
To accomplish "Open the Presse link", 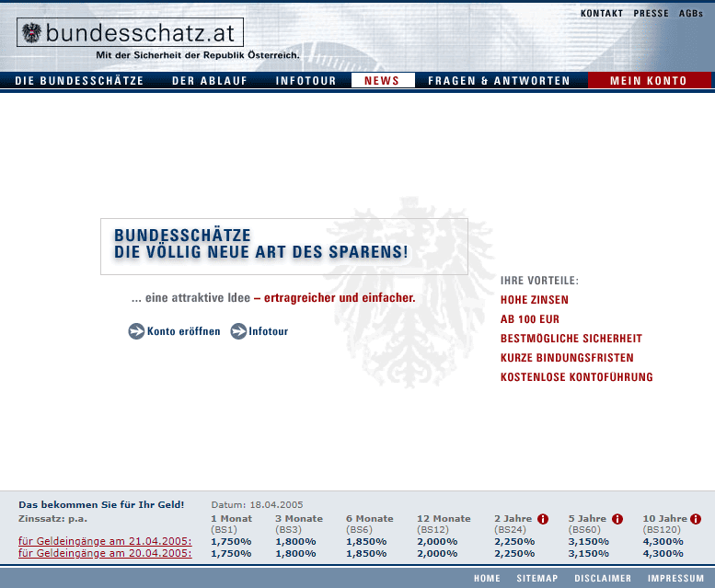I will coord(651,14).
